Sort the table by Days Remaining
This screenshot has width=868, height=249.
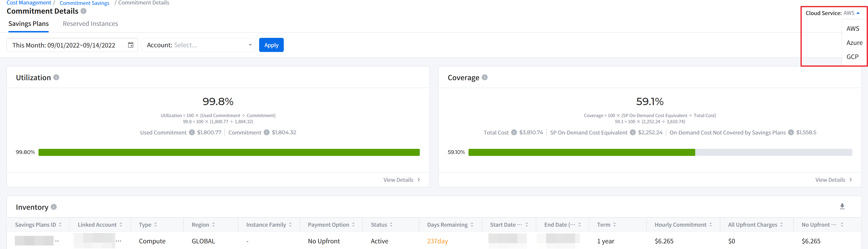(x=472, y=225)
